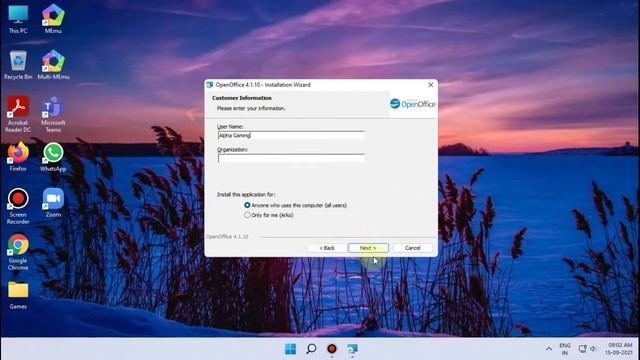Select the Recycle Bin icon
This screenshot has width=640, height=360.
18,64
